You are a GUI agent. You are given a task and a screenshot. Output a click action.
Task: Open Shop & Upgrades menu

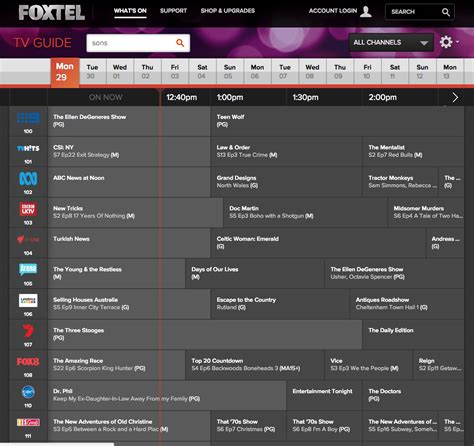[x=228, y=11]
